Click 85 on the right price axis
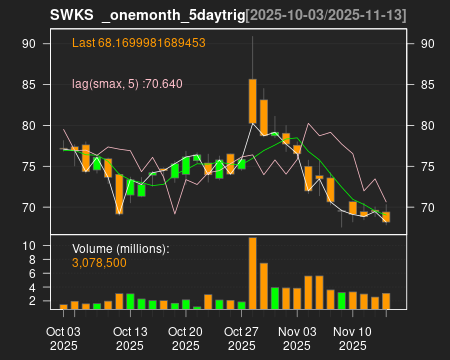 pos(428,85)
